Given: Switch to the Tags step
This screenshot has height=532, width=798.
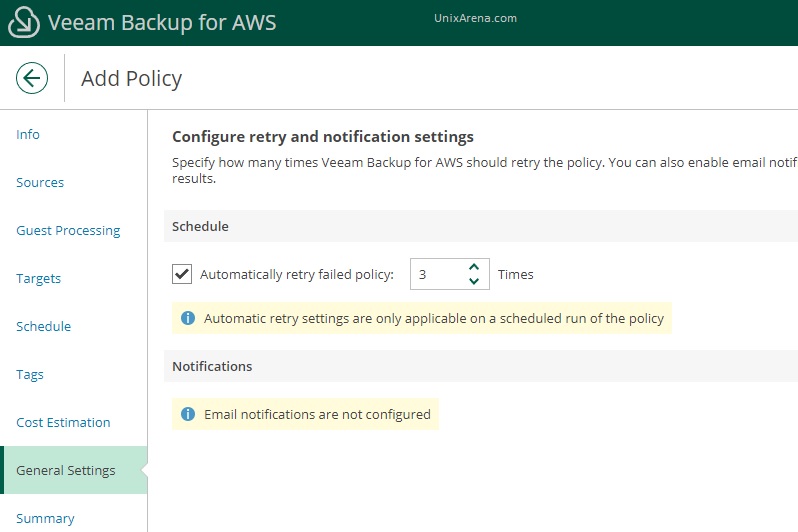Looking at the screenshot, I should tap(30, 375).
